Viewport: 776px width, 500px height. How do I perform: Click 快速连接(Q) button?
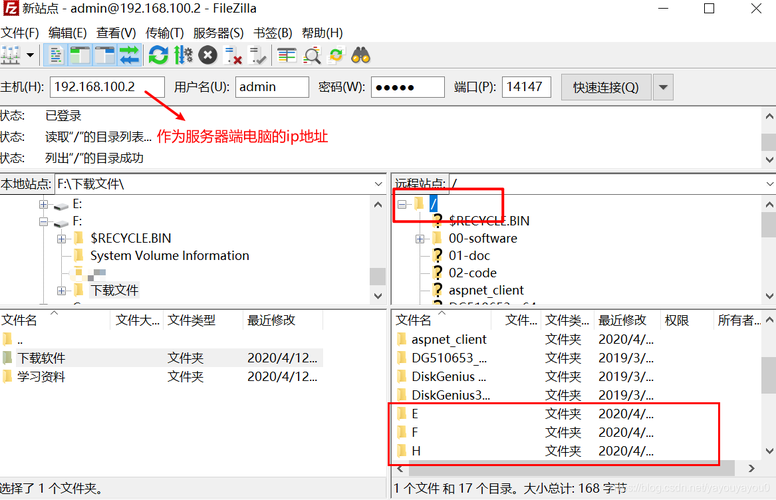tap(606, 88)
